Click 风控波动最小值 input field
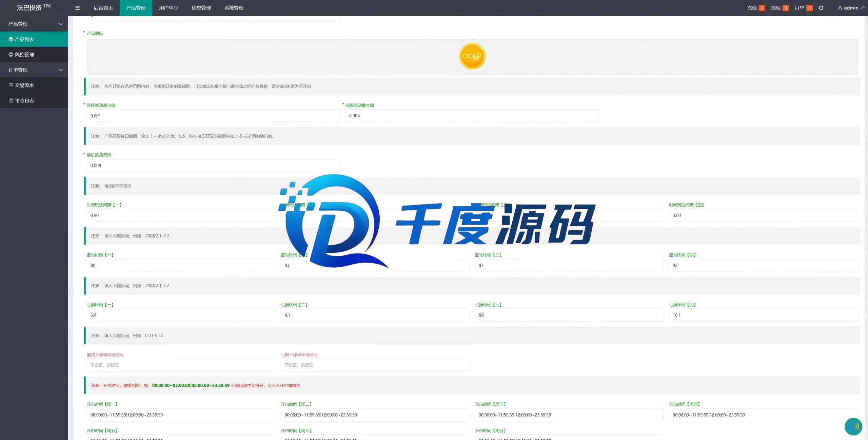 click(213, 116)
